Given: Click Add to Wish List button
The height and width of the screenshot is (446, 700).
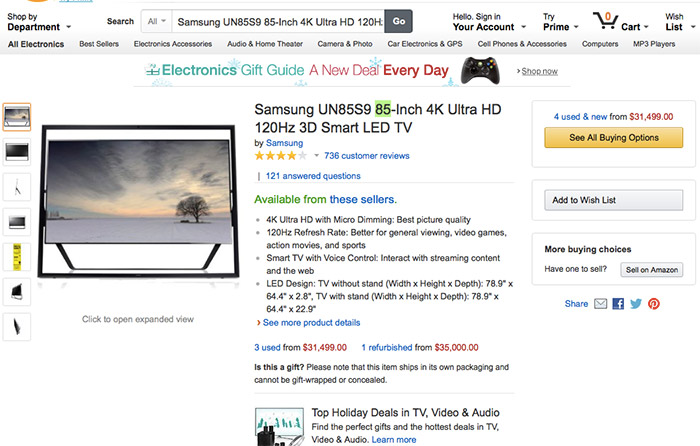Looking at the screenshot, I should click(613, 200).
